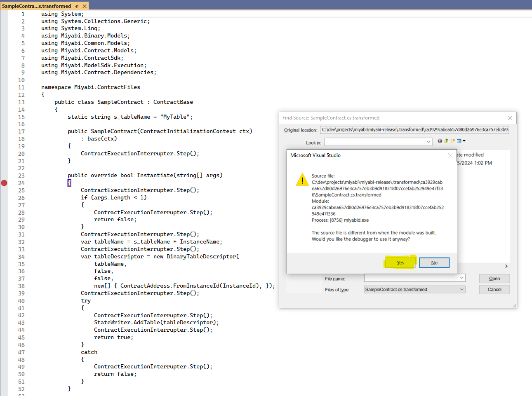Click the Date modified column header
The width and height of the screenshot is (532, 396).
[x=470, y=155]
